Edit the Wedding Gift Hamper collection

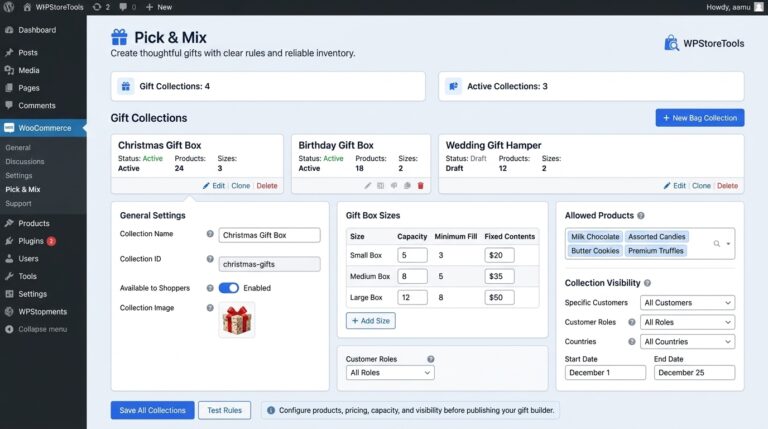pos(674,186)
